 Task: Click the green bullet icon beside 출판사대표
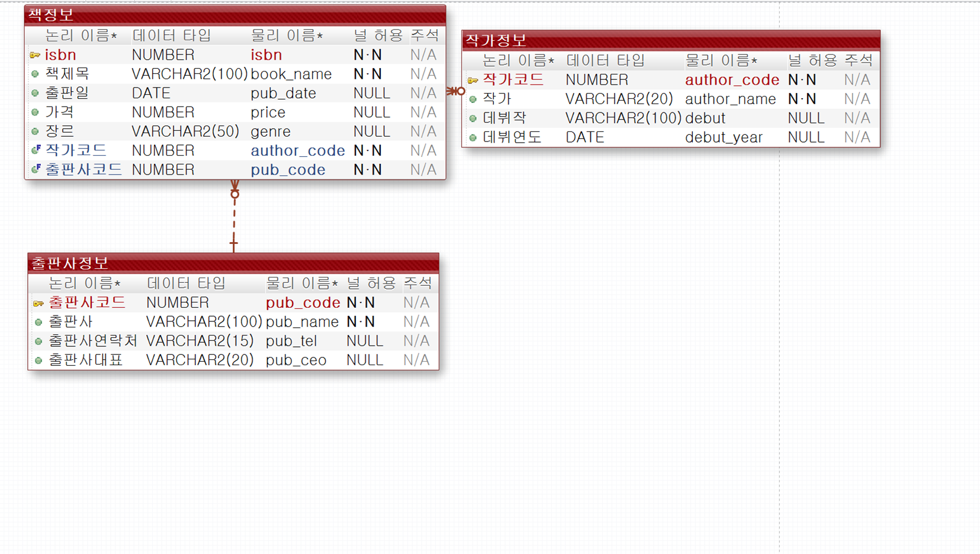[38, 360]
